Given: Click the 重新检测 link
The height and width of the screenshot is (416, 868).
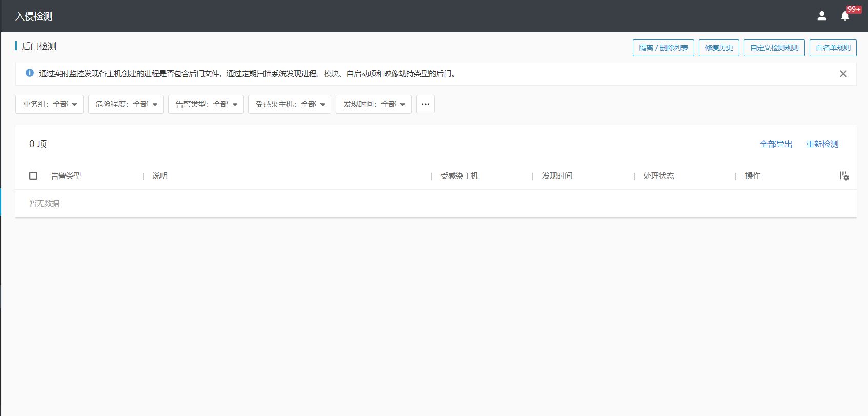Looking at the screenshot, I should (x=822, y=144).
